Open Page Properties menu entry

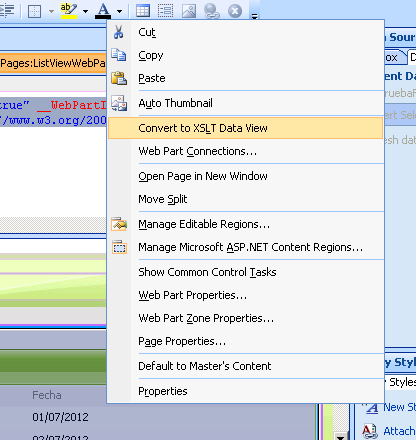(x=246, y=341)
